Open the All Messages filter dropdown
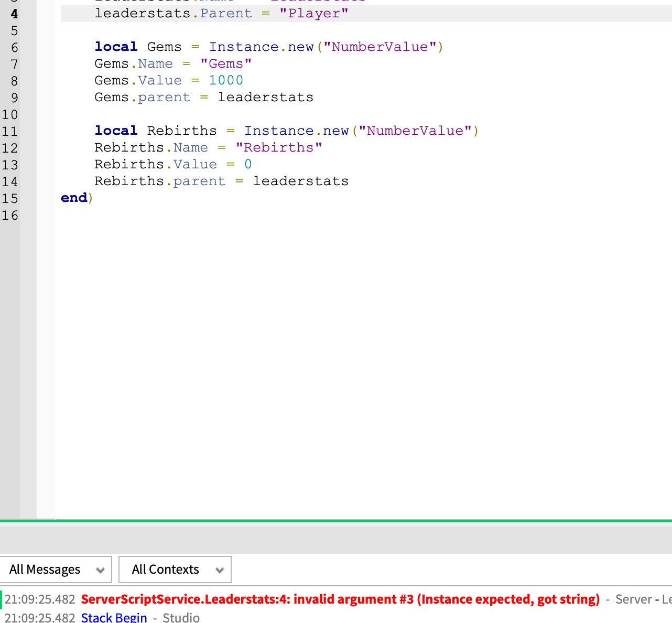Image resolution: width=672 pixels, height=623 pixels. [x=56, y=570]
